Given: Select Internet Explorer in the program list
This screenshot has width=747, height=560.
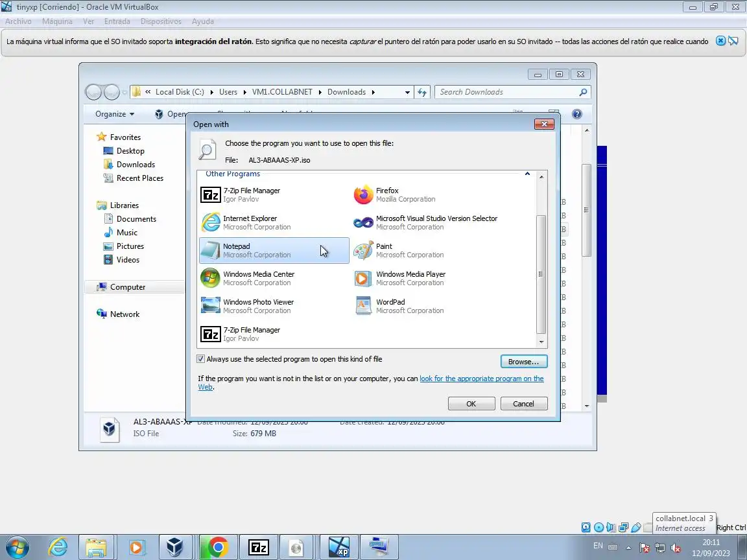Looking at the screenshot, I should click(274, 222).
